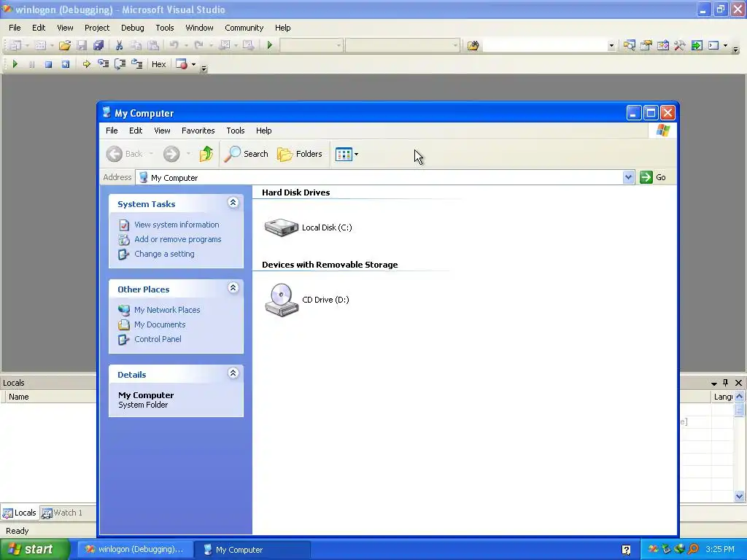Open the Community menu in Visual Studio

244,28
